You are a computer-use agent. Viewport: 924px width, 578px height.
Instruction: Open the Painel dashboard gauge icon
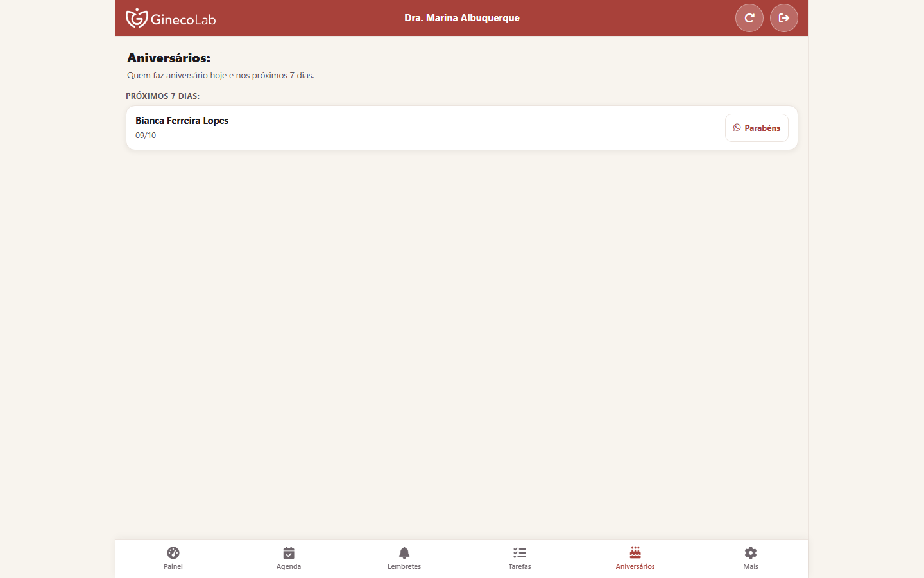173,553
